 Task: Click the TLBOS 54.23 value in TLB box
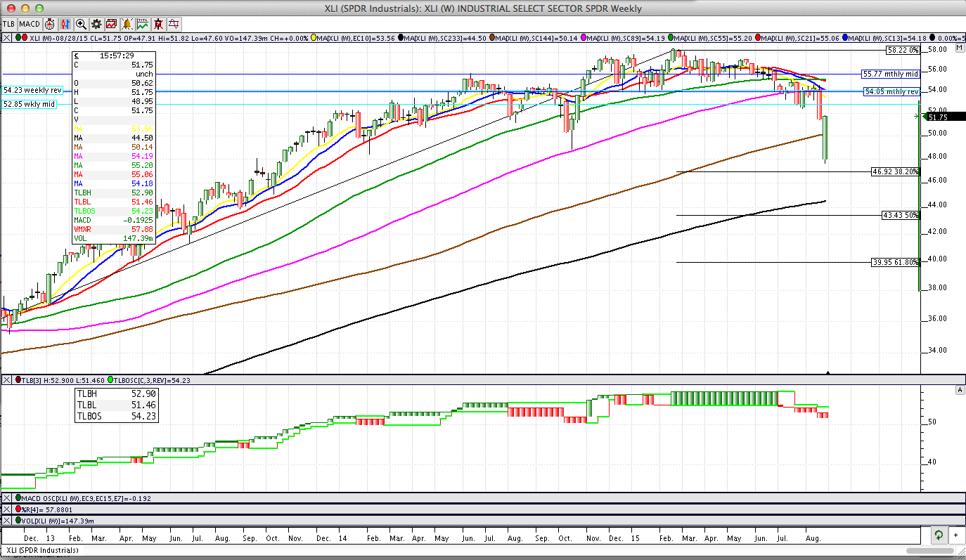click(144, 417)
